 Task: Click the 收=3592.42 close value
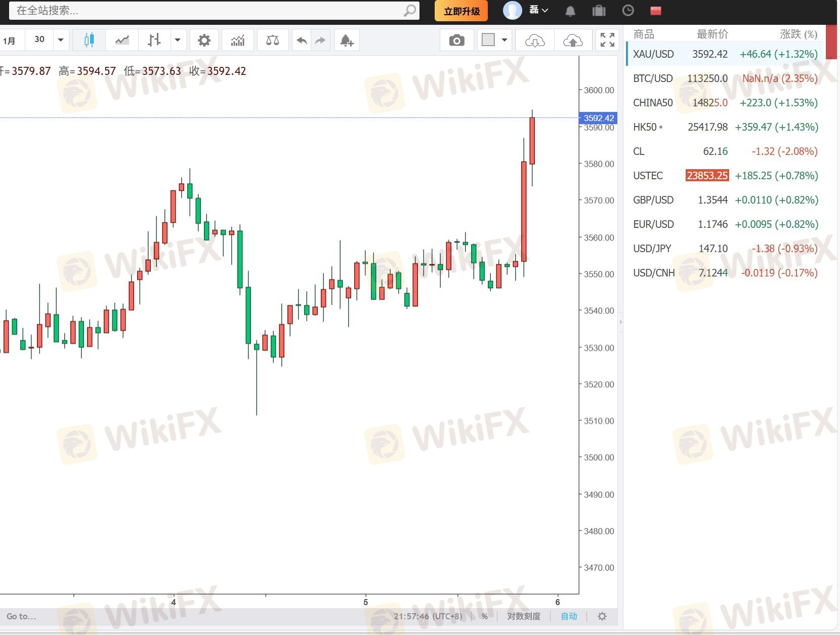(218, 71)
